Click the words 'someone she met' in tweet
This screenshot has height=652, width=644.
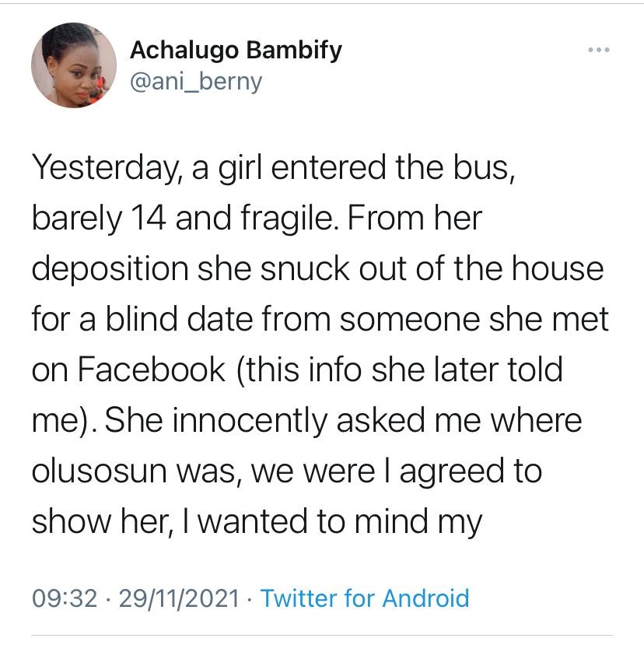pyautogui.click(x=474, y=319)
